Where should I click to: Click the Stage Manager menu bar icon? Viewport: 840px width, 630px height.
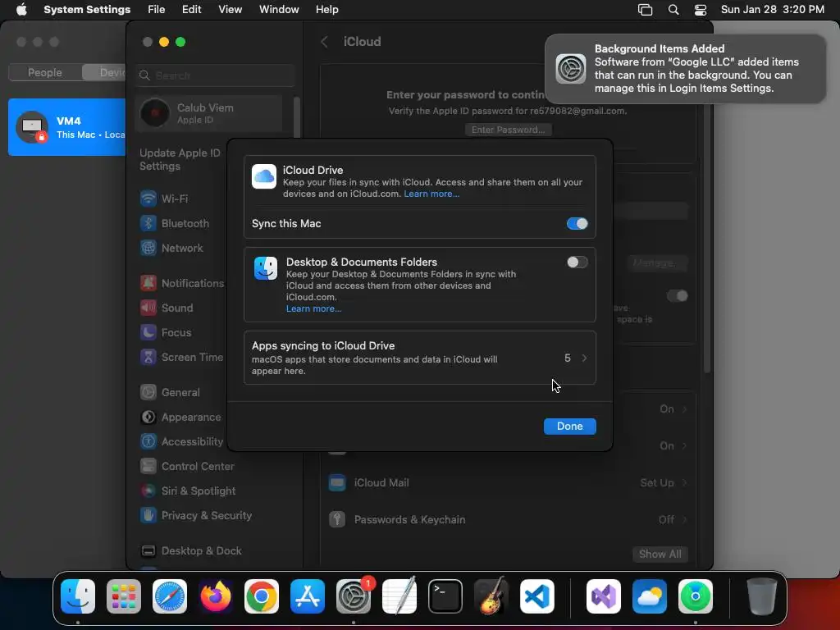[646, 10]
